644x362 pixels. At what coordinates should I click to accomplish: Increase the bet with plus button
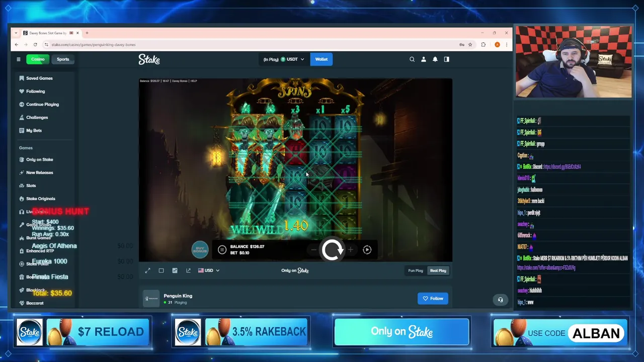coord(350,249)
